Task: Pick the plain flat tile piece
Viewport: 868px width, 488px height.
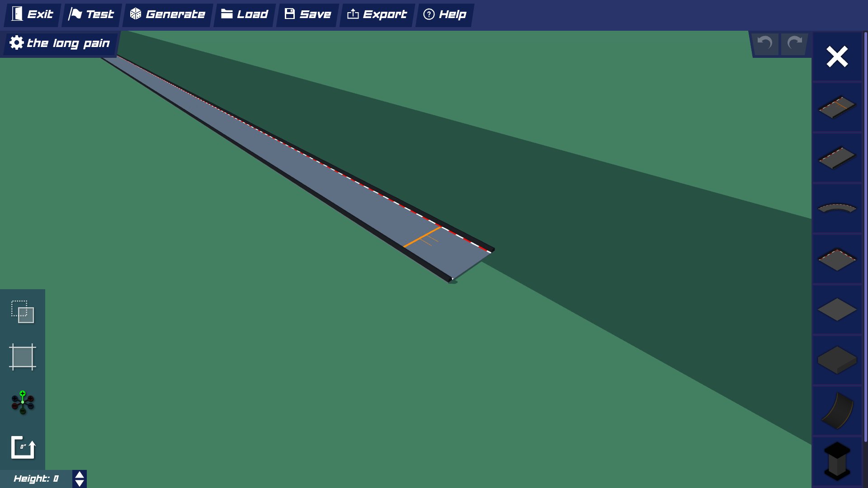Action: pyautogui.click(x=836, y=310)
